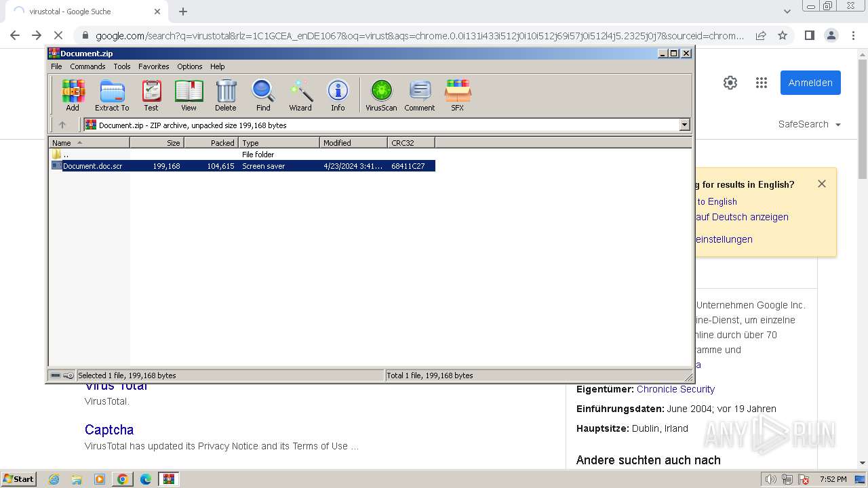Click the taskbar clock 7:52 PM

833,479
